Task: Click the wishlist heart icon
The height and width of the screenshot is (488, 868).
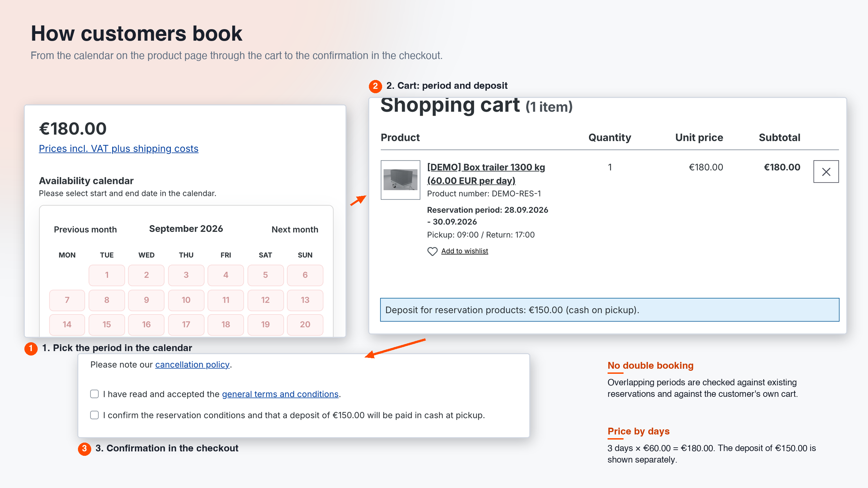Action: pos(432,251)
